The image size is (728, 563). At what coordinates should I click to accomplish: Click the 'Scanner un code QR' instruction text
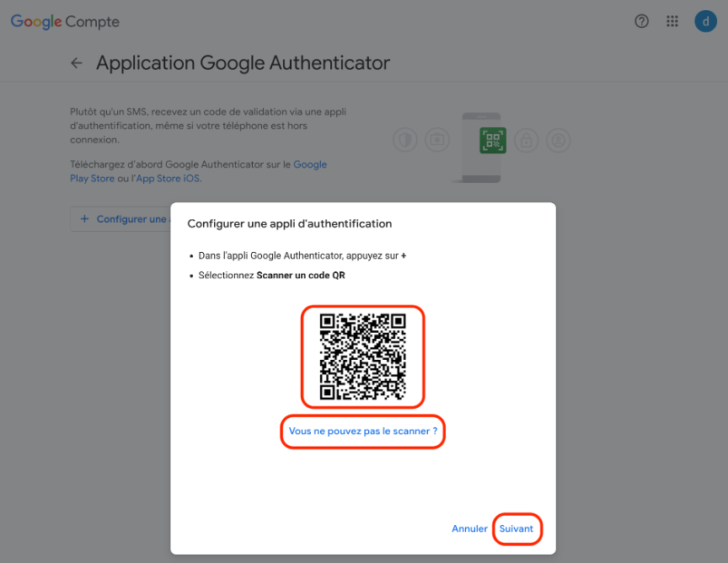tap(301, 276)
